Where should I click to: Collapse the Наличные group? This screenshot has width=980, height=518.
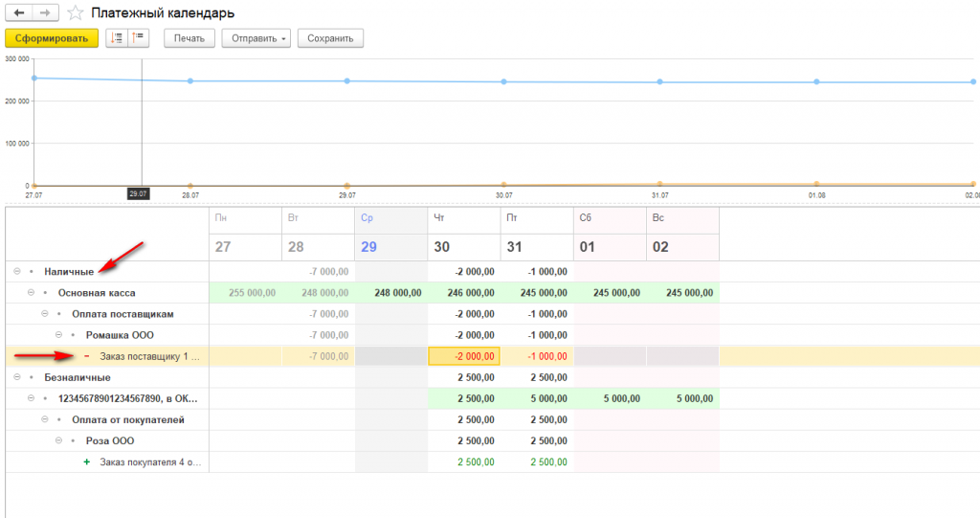coord(17,272)
